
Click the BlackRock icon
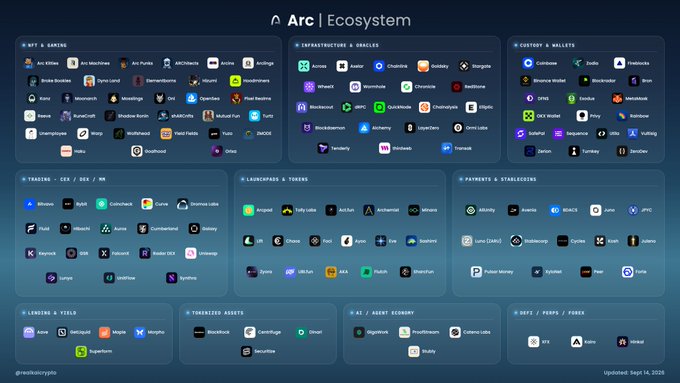click(199, 332)
